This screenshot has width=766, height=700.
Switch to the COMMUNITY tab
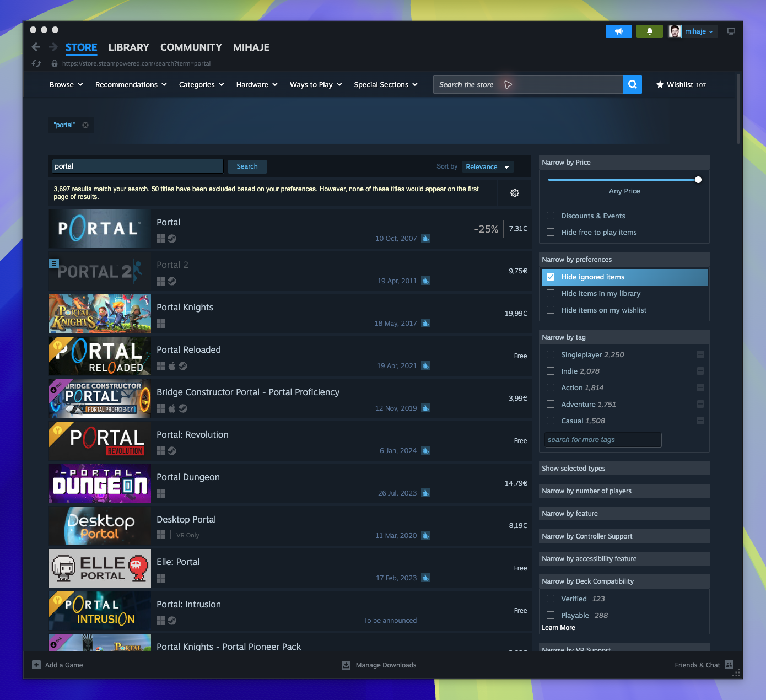click(x=191, y=47)
